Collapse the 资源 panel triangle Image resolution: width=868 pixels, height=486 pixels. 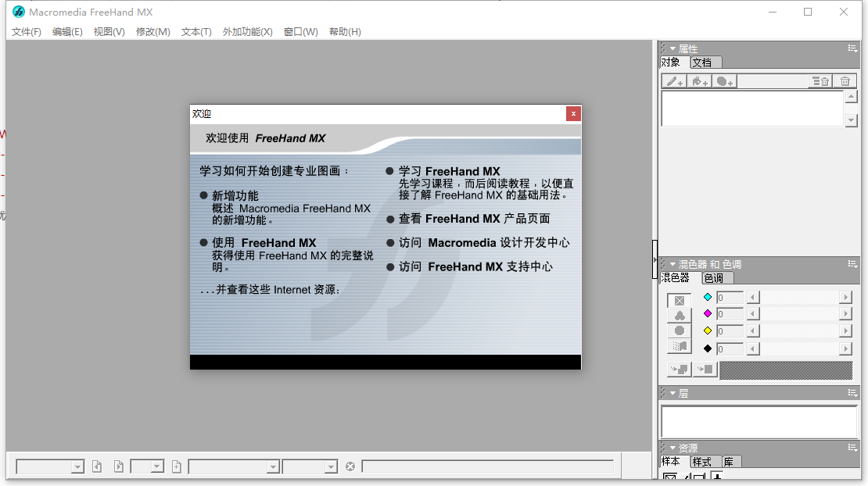[673, 448]
